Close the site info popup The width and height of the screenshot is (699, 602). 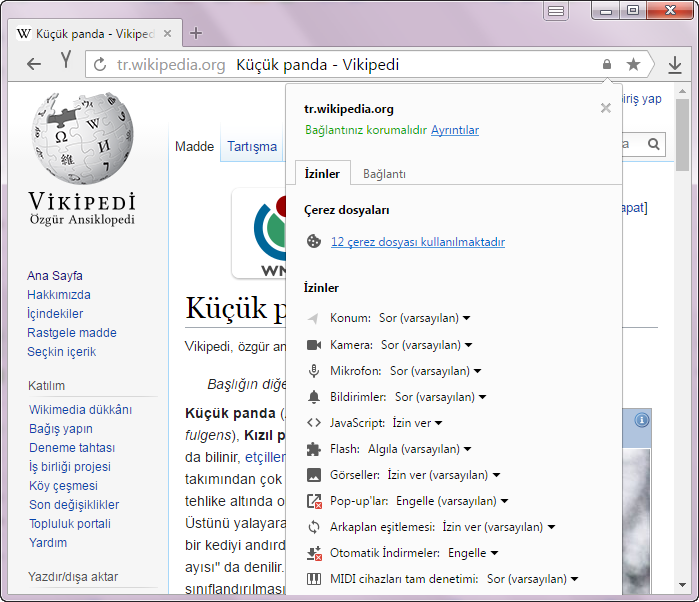coord(605,108)
